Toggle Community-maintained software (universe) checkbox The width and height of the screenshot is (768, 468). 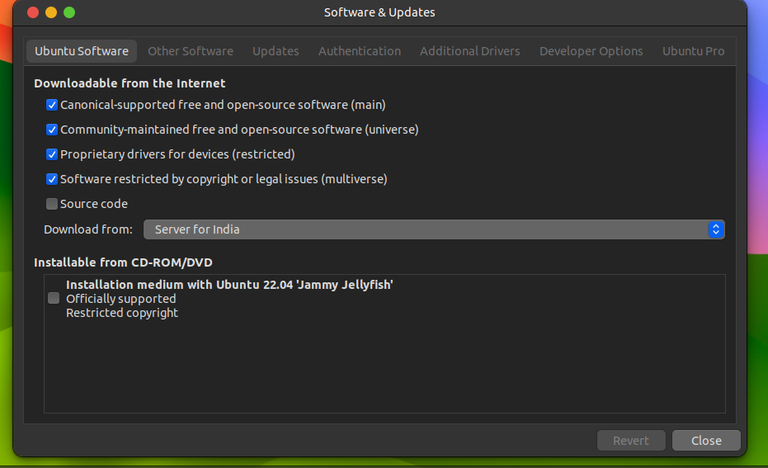coord(52,130)
